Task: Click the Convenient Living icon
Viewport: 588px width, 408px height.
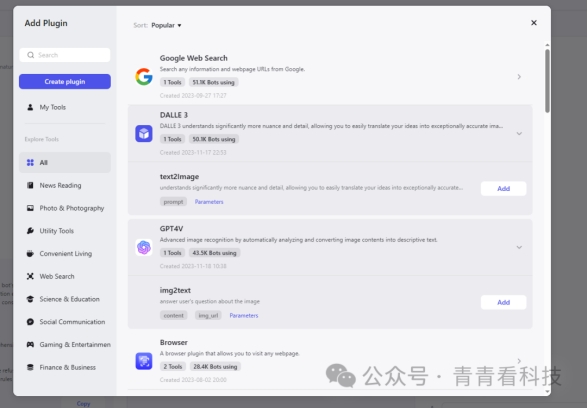Action: [30, 254]
